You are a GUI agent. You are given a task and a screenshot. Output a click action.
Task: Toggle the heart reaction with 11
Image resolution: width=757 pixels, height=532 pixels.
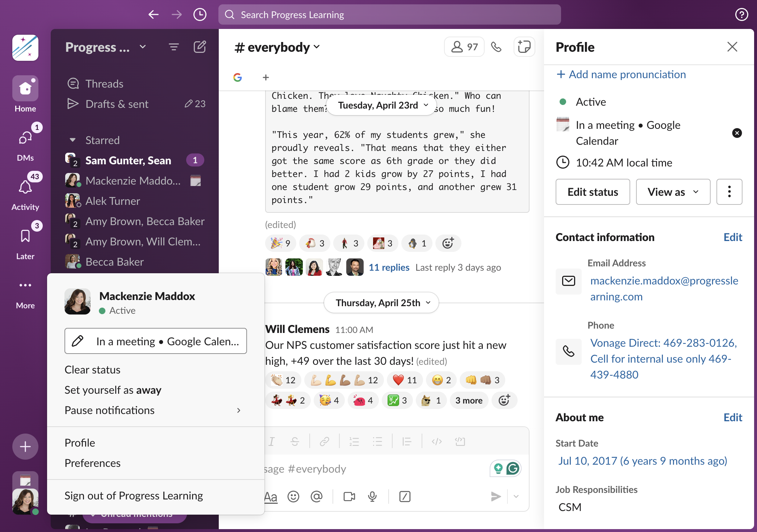point(405,380)
